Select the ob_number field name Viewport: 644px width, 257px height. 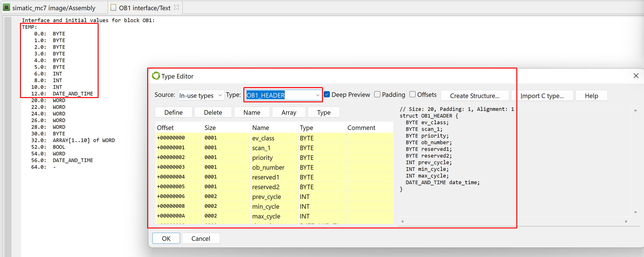(x=268, y=167)
